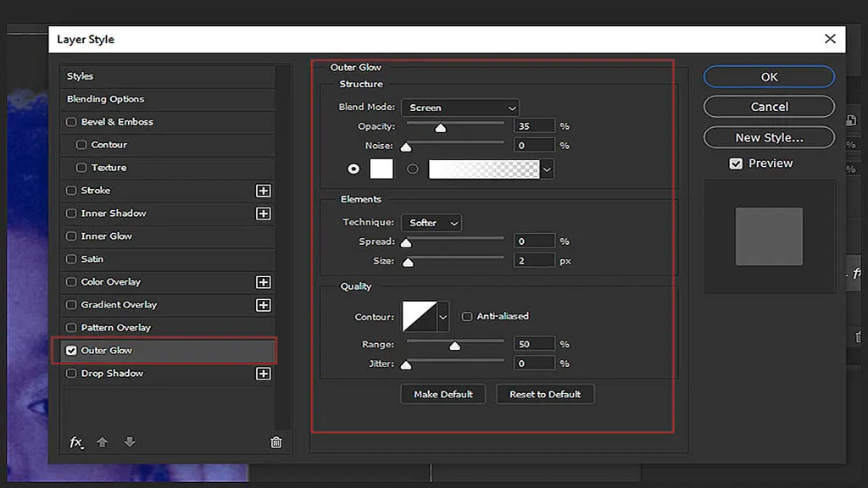Click Reset to Default button

tap(545, 395)
